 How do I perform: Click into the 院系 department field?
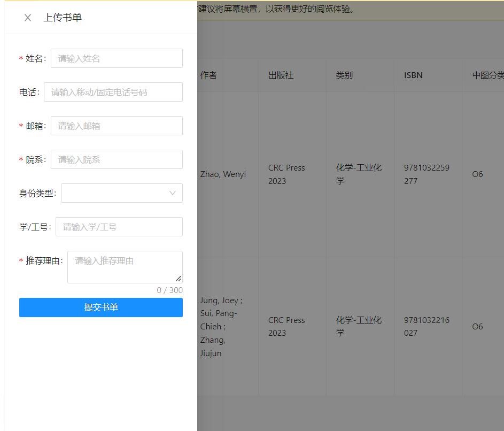pos(117,159)
